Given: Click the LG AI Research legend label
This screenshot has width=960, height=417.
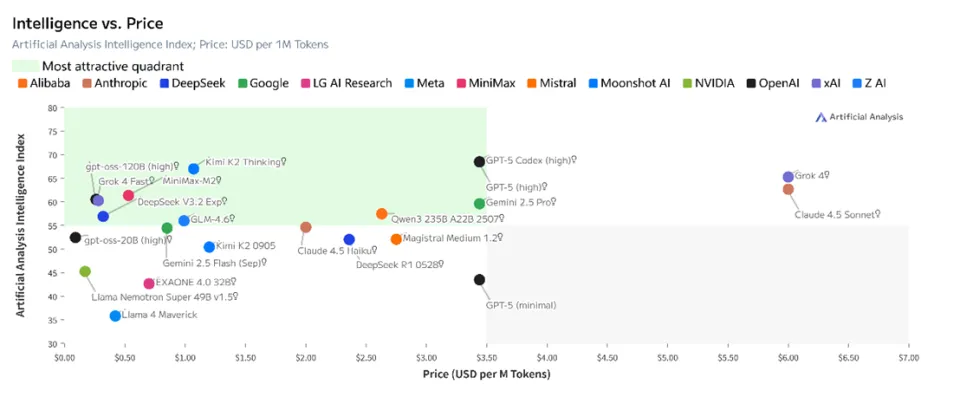Looking at the screenshot, I should pyautogui.click(x=352, y=83).
